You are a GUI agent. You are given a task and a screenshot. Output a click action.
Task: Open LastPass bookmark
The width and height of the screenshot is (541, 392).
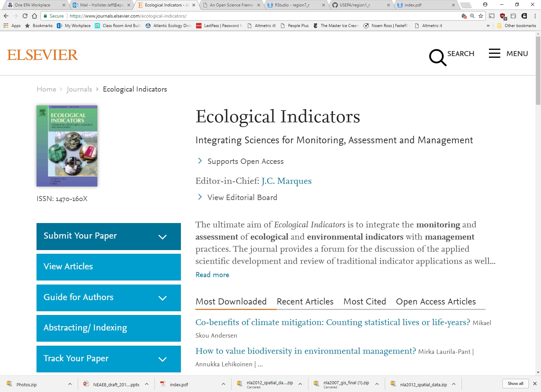point(219,26)
